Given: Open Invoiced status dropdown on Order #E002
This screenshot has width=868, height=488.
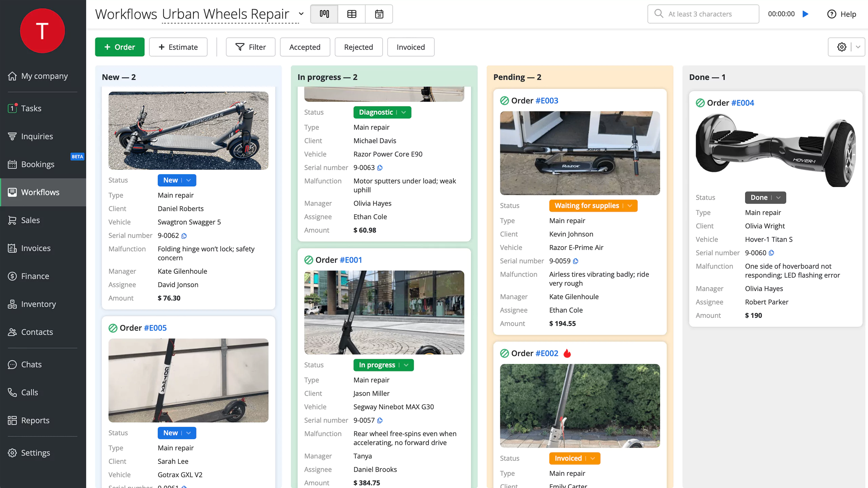Looking at the screenshot, I should pos(575,458).
